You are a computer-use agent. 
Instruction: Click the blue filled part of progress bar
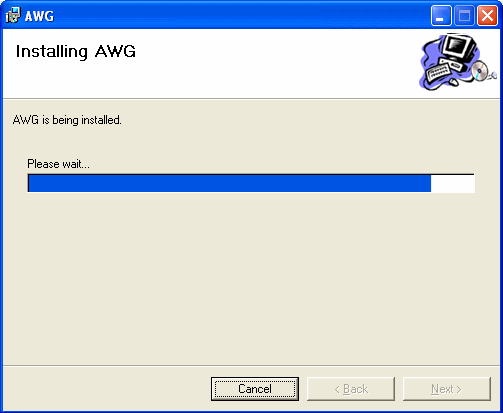coord(230,183)
